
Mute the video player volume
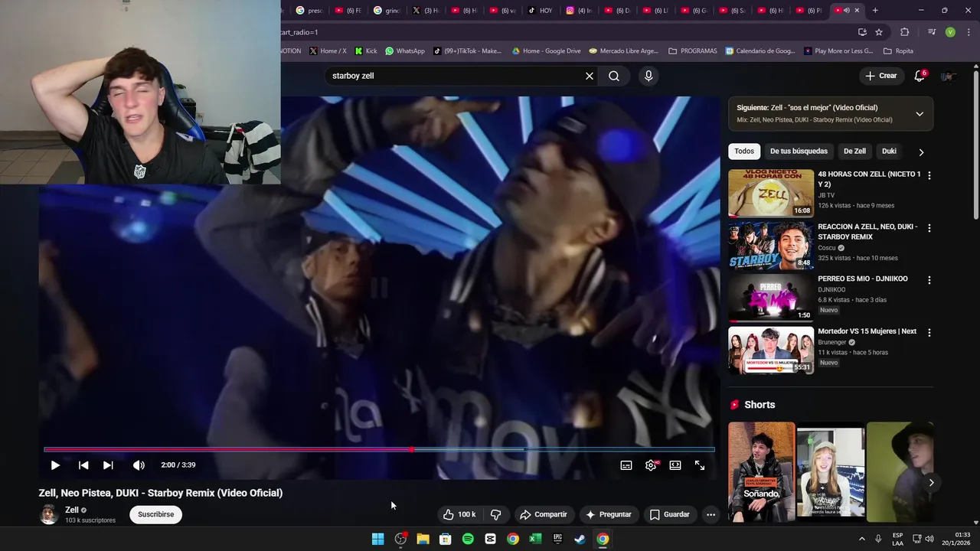(139, 465)
